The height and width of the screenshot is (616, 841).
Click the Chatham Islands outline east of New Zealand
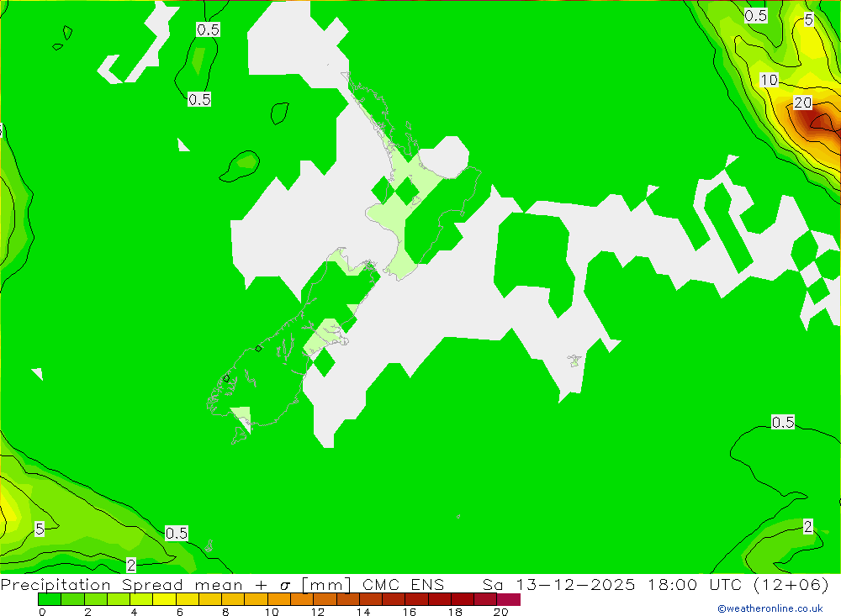pos(574,360)
